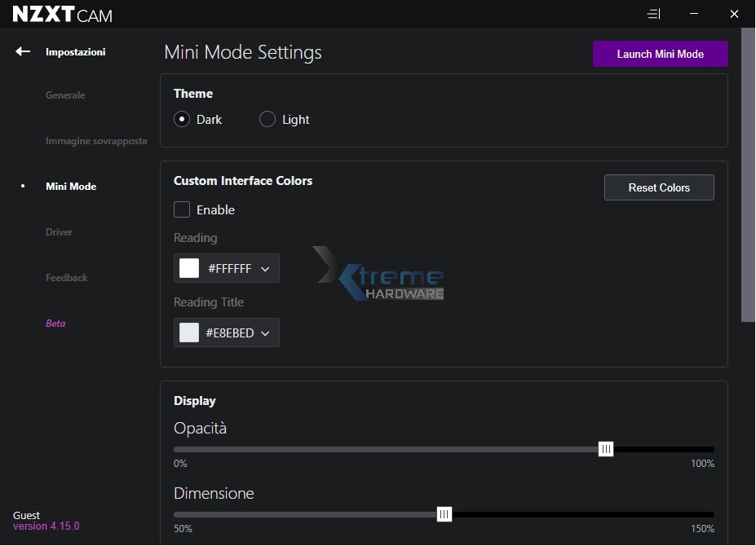Image resolution: width=756 pixels, height=546 pixels.
Task: Click the white Reading color swatch
Action: [x=189, y=268]
